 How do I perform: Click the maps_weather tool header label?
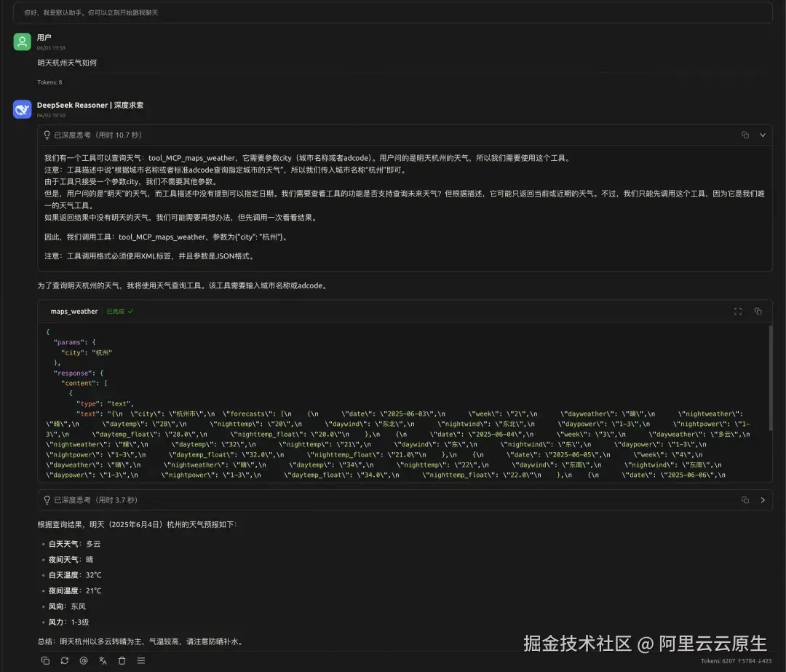[x=74, y=312]
